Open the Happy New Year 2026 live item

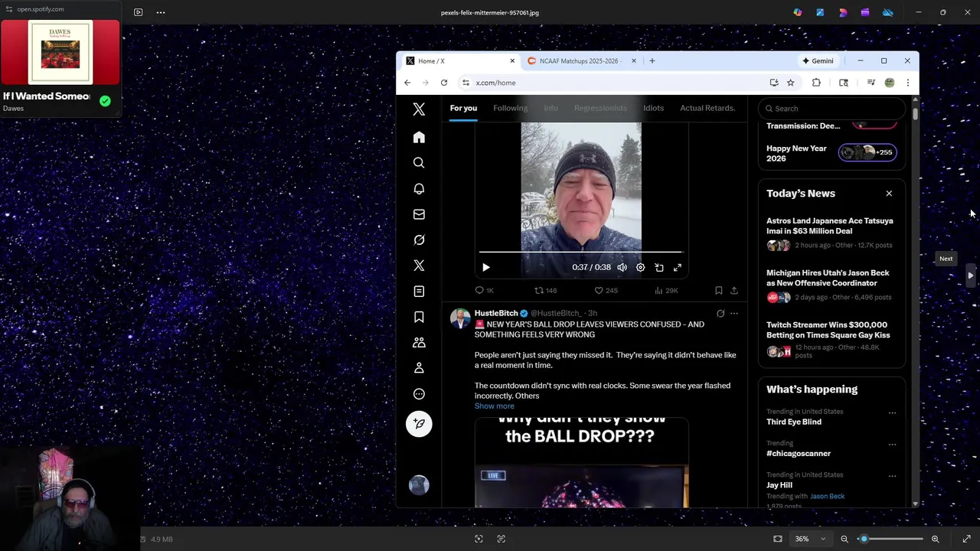click(831, 153)
